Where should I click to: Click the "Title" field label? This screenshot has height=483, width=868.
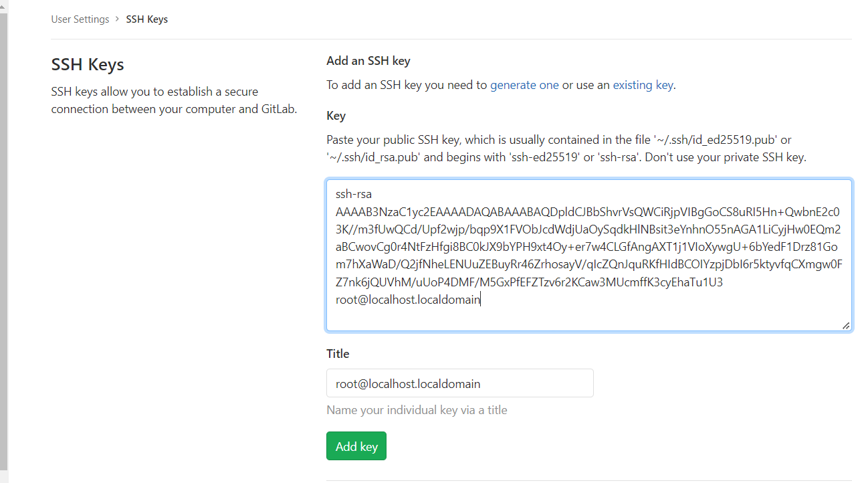click(x=338, y=354)
